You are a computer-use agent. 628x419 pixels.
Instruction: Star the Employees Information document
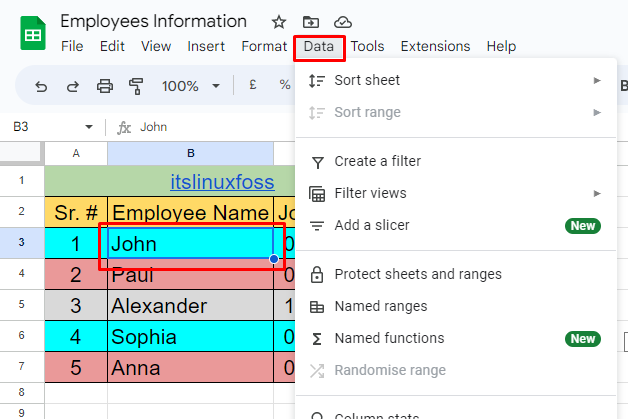279,22
